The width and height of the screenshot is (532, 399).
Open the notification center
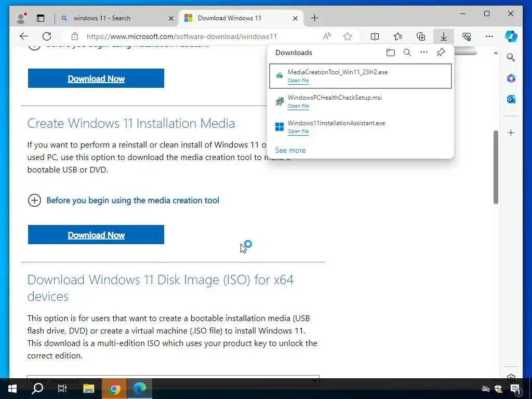point(516,389)
